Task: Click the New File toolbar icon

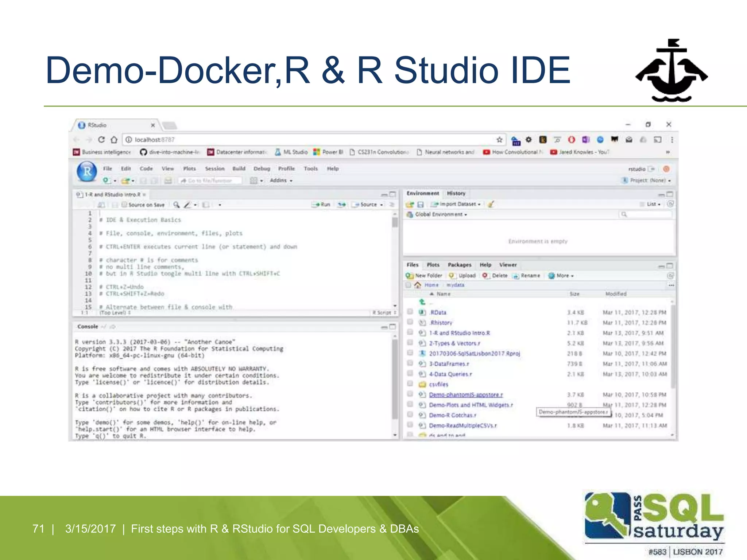Action: coord(106,180)
